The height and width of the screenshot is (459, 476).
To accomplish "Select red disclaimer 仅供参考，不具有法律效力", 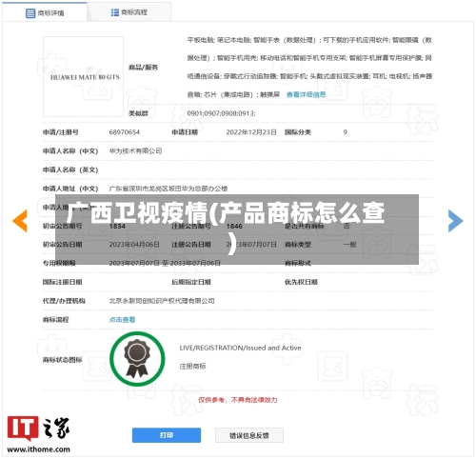I will point(238,400).
